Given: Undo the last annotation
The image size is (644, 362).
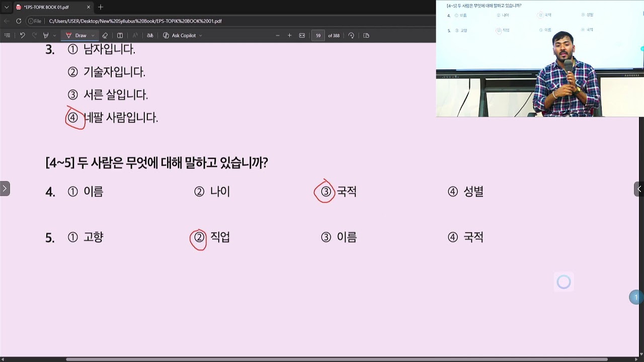Looking at the screenshot, I should 22,35.
